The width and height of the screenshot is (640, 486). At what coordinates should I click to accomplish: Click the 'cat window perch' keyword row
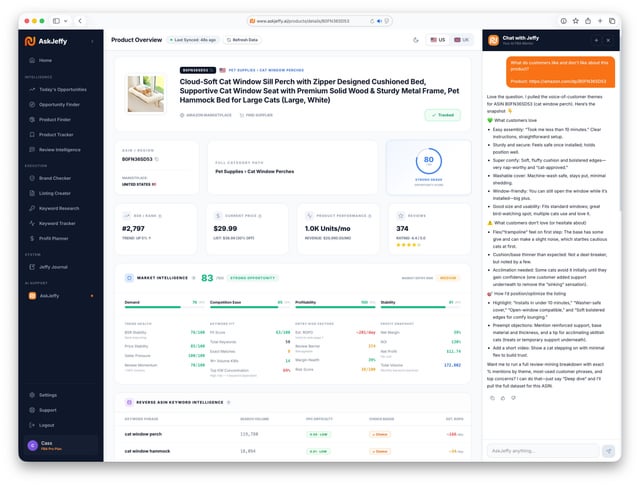[293, 434]
